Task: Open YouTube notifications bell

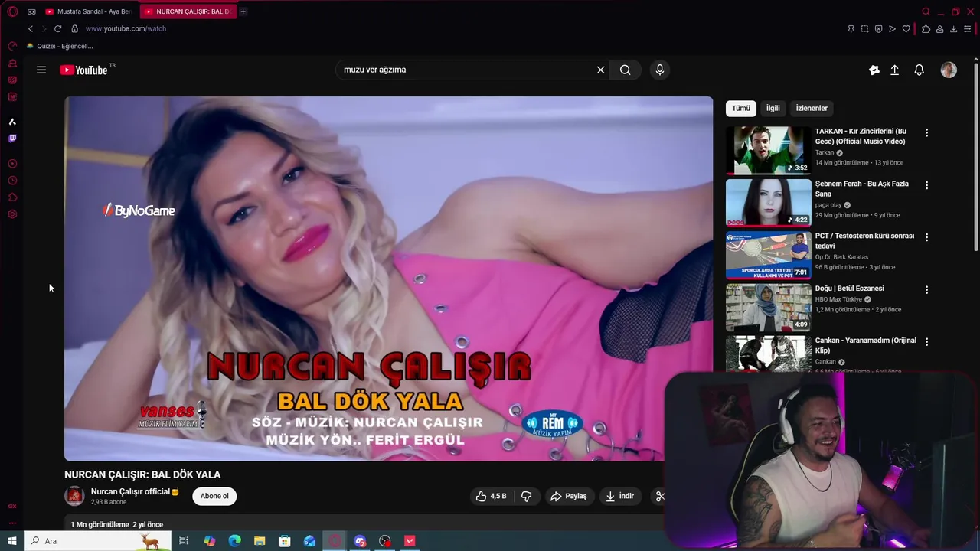Action: pos(920,70)
